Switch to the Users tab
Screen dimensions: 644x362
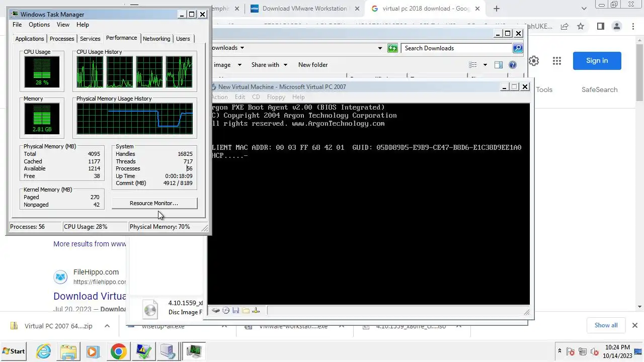click(x=183, y=39)
